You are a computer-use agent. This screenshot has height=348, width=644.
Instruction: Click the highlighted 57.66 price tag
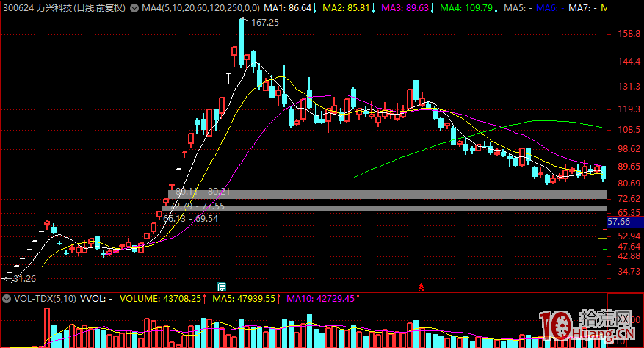pos(625,222)
